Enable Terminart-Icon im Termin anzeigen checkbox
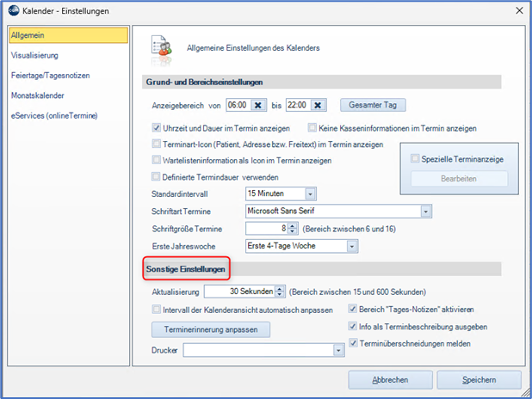Screen dimensions: 532x399 pos(156,144)
